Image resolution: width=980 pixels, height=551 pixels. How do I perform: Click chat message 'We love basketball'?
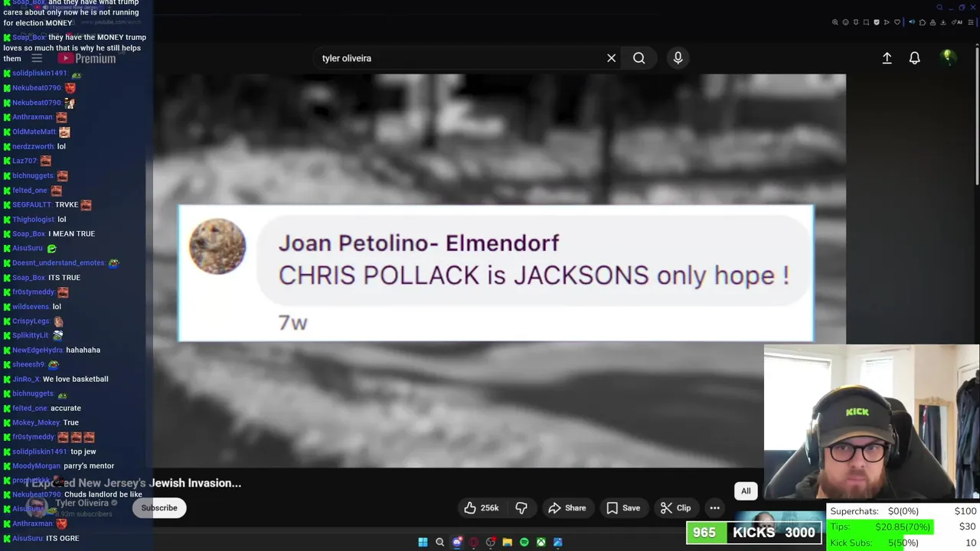tap(76, 379)
